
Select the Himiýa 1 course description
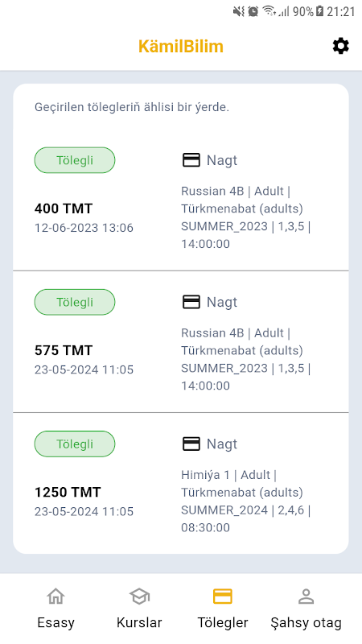tap(246, 501)
